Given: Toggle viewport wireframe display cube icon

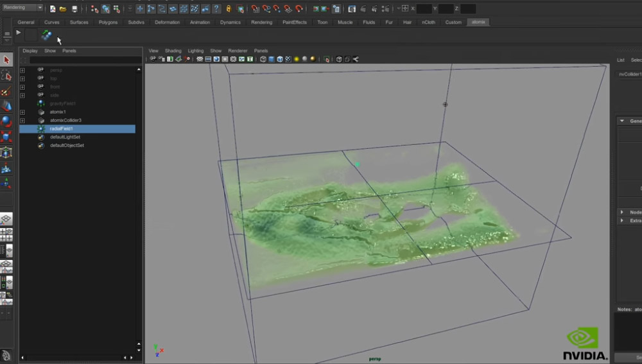Looking at the screenshot, I should (x=263, y=59).
